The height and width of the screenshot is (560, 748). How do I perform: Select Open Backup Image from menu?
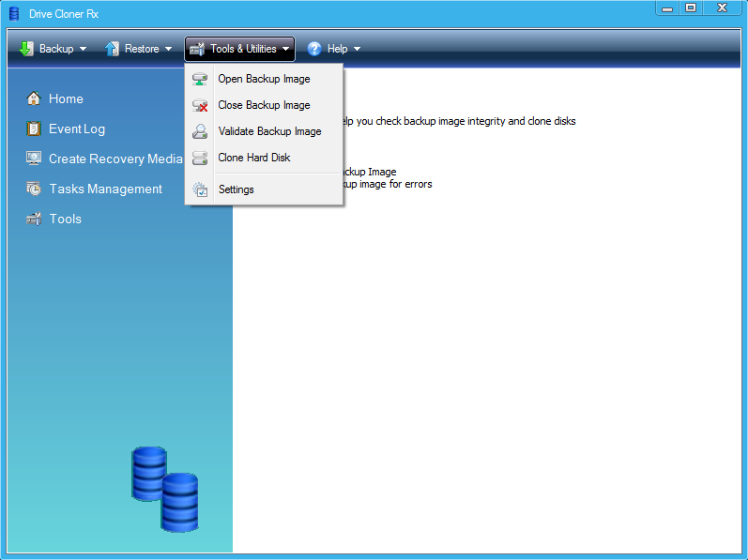[264, 79]
